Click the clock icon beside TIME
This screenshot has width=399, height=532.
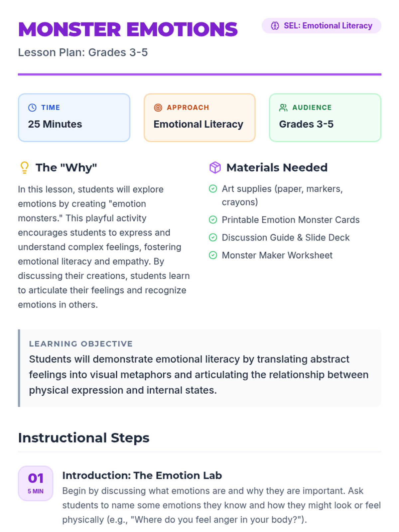[32, 108]
